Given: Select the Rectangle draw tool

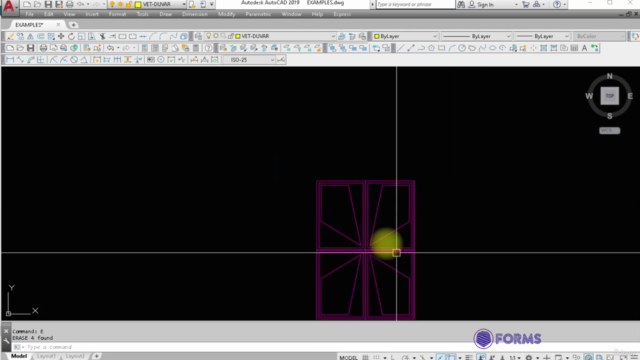Looking at the screenshot, I should (442, 48).
